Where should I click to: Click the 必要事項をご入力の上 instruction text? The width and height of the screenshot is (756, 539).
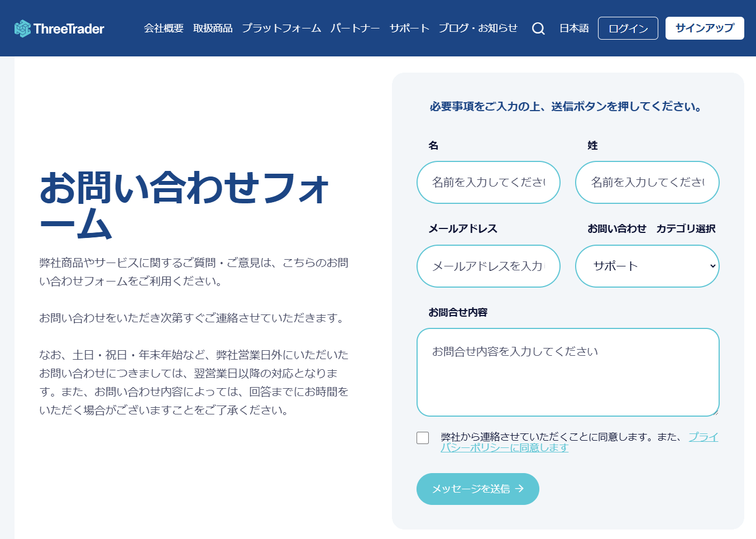click(x=566, y=107)
